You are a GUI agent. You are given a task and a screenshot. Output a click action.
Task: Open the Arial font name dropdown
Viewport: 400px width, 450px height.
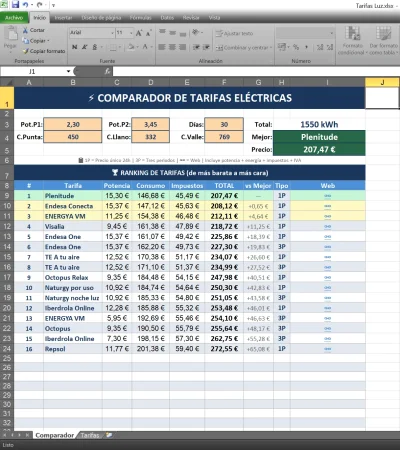112,33
